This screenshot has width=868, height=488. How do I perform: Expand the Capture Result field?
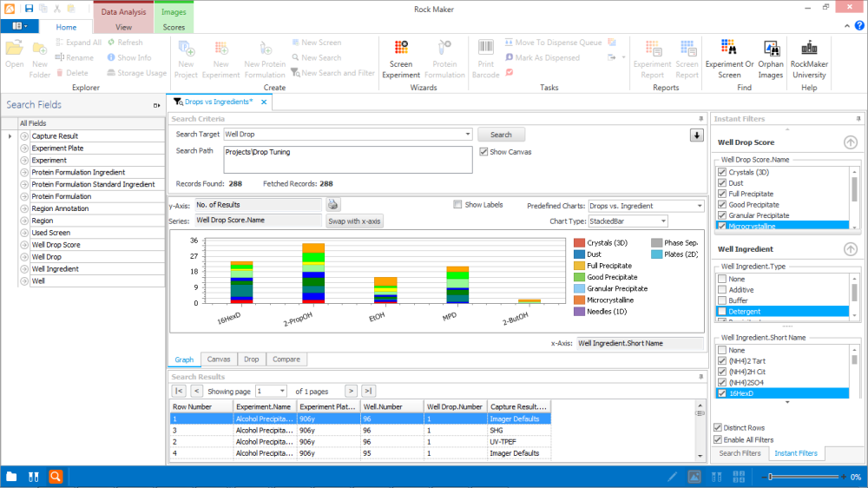tap(24, 136)
